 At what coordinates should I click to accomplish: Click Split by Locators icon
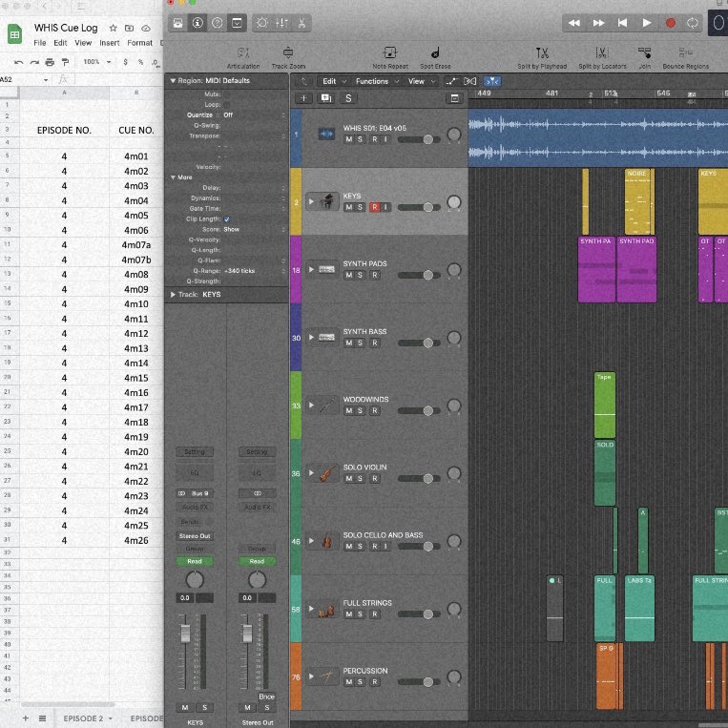602,52
